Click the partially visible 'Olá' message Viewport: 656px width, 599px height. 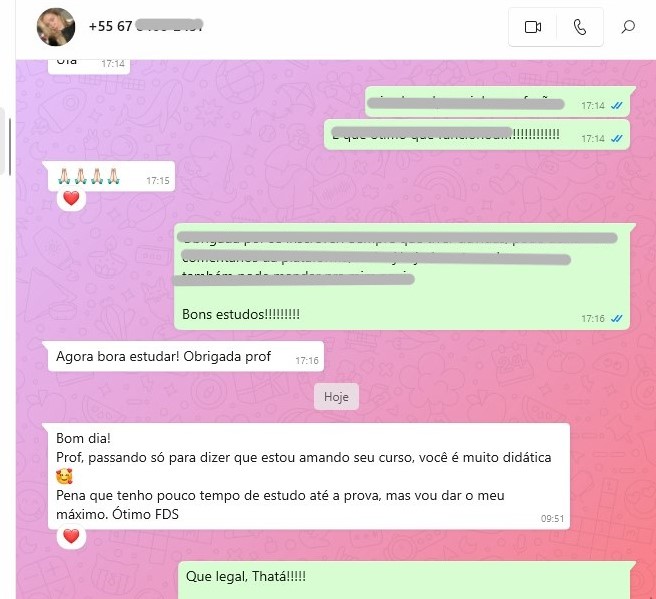89,67
